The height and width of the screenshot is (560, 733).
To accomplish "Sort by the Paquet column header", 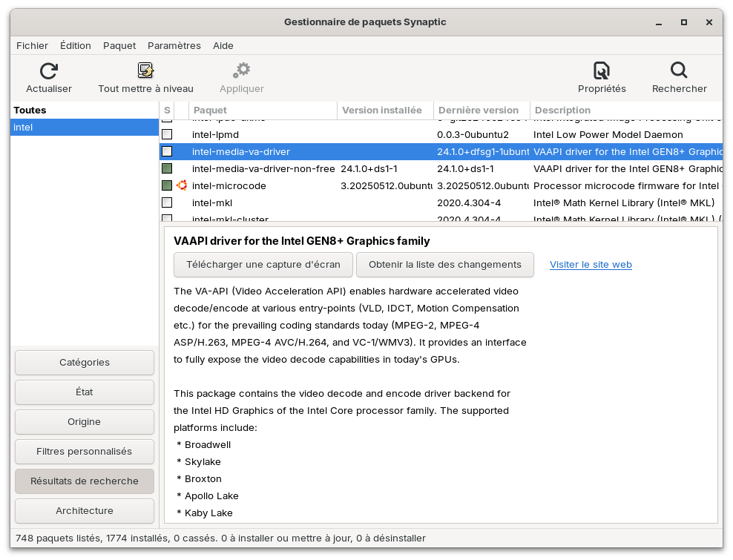I will point(263,111).
